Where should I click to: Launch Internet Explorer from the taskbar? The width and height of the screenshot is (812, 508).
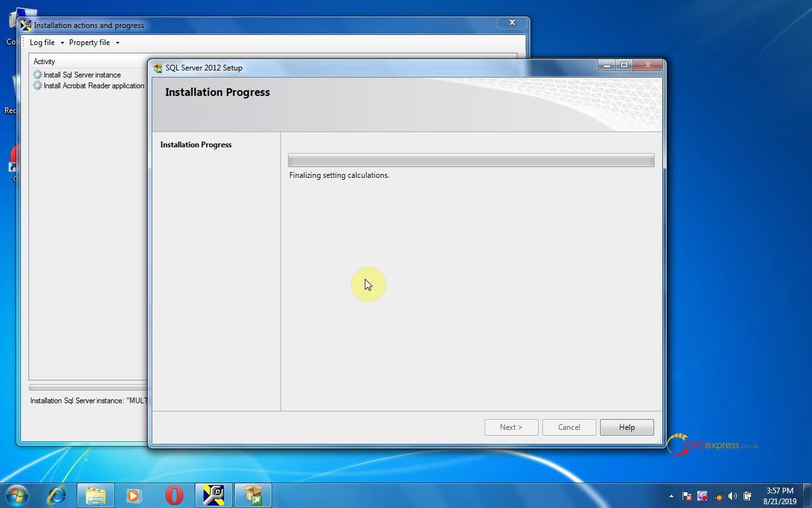tap(56, 495)
